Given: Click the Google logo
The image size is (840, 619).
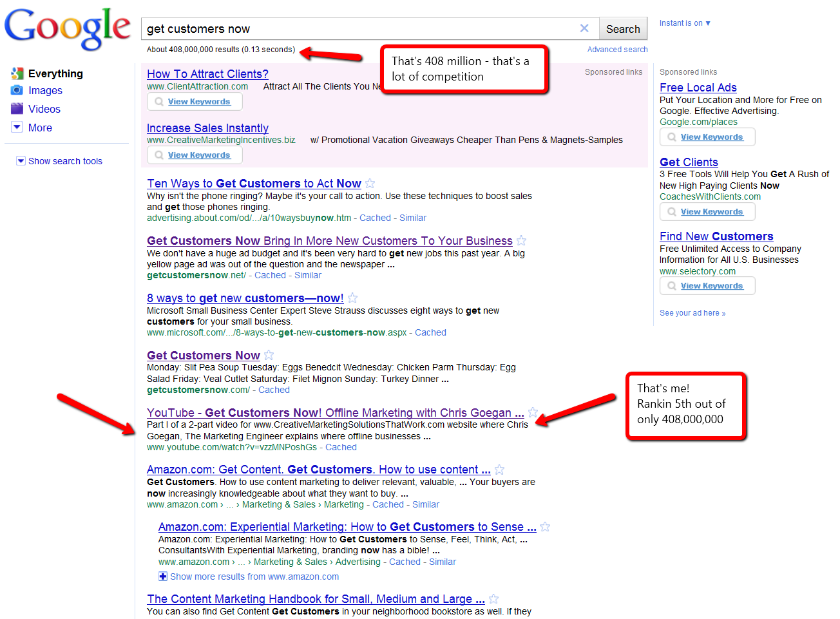Looking at the screenshot, I should [x=67, y=29].
